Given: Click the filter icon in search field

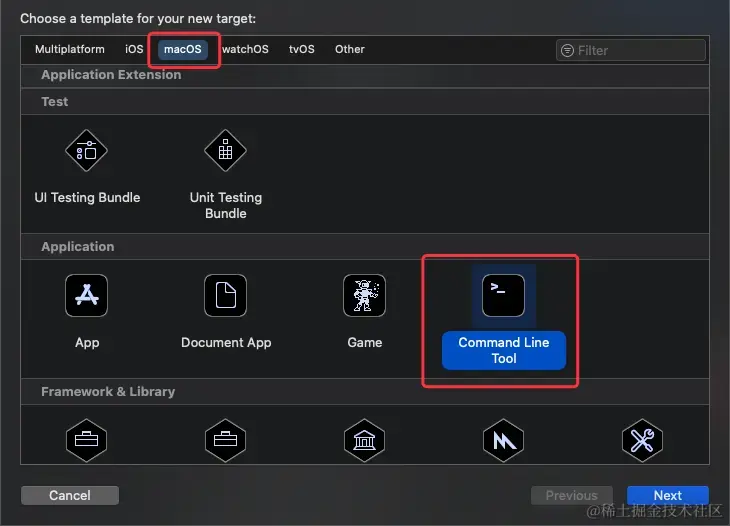Looking at the screenshot, I should 567,50.
